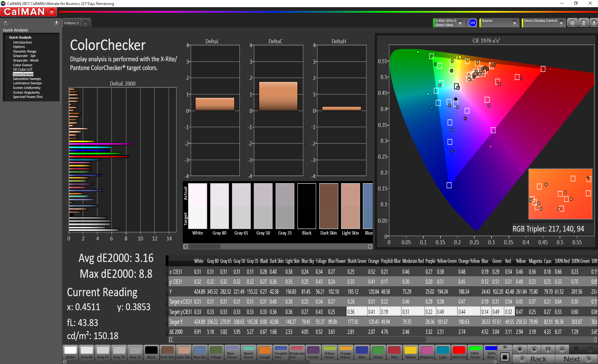Screen dimensions: 598x364
Task: Open the Spectral Power Dist. page
Action: click(28, 97)
